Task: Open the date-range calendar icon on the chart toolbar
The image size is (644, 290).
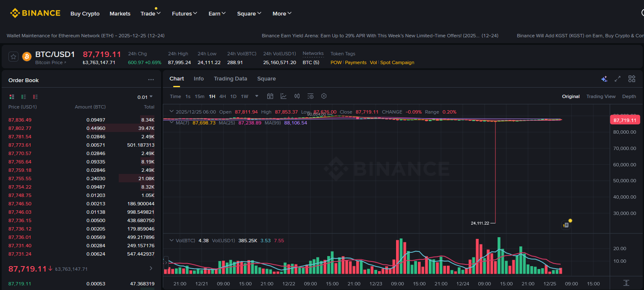Action: click(x=270, y=96)
